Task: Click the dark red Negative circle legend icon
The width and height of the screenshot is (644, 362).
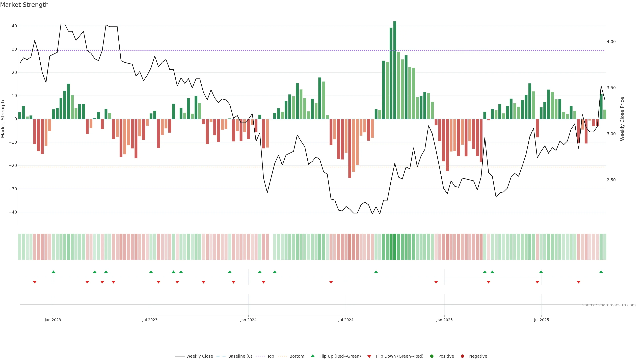Action: (x=462, y=356)
